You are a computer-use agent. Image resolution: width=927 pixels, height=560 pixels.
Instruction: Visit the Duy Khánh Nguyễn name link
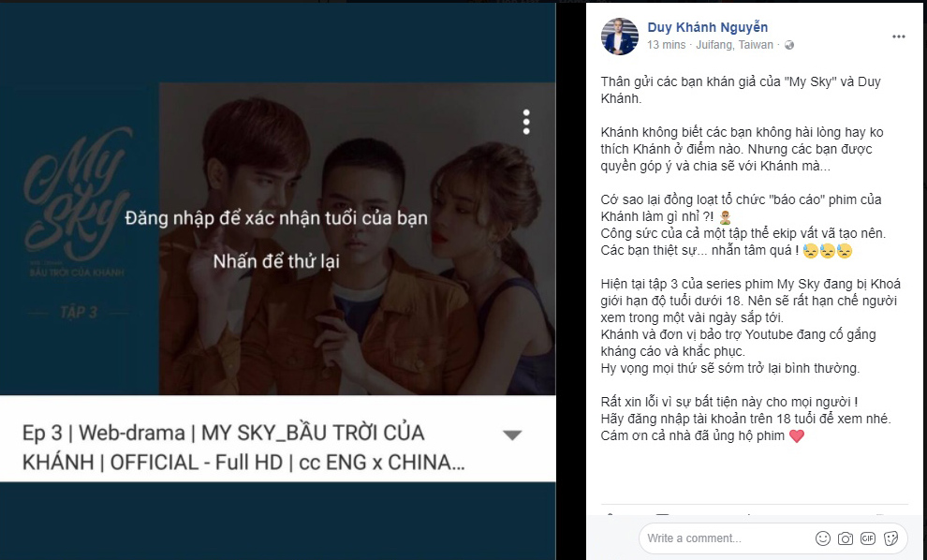click(x=708, y=27)
